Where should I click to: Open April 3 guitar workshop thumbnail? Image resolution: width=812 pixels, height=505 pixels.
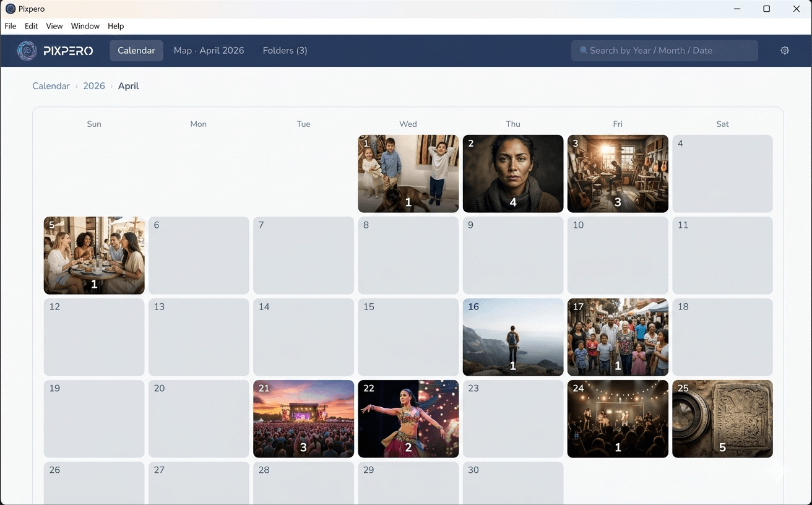pos(618,174)
